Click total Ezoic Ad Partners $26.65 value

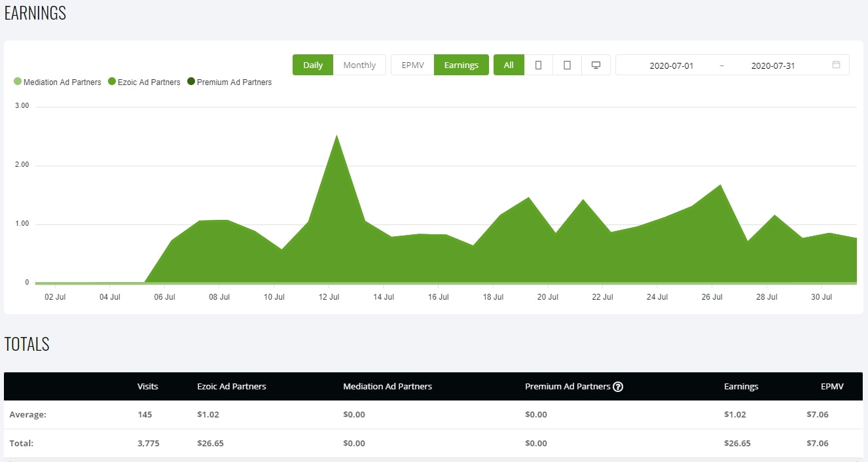(x=210, y=444)
